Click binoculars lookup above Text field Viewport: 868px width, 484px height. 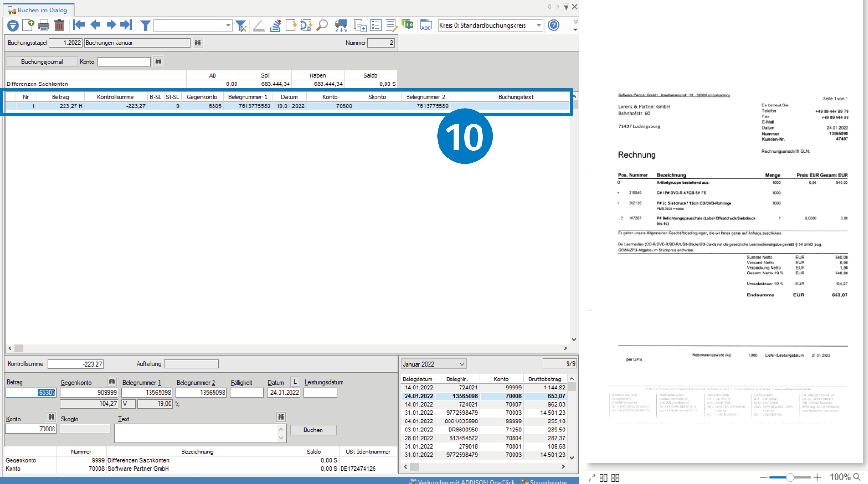(x=281, y=417)
